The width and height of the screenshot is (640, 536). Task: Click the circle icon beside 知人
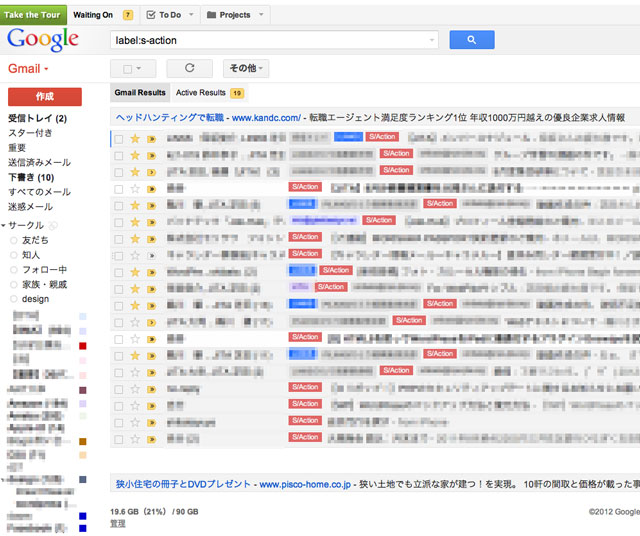click(x=13, y=255)
